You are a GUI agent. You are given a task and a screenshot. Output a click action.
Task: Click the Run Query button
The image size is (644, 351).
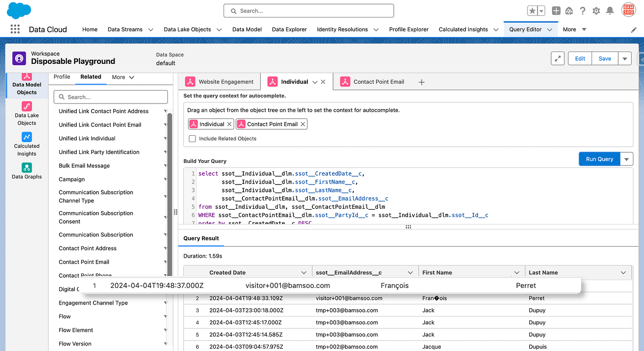[x=599, y=159]
